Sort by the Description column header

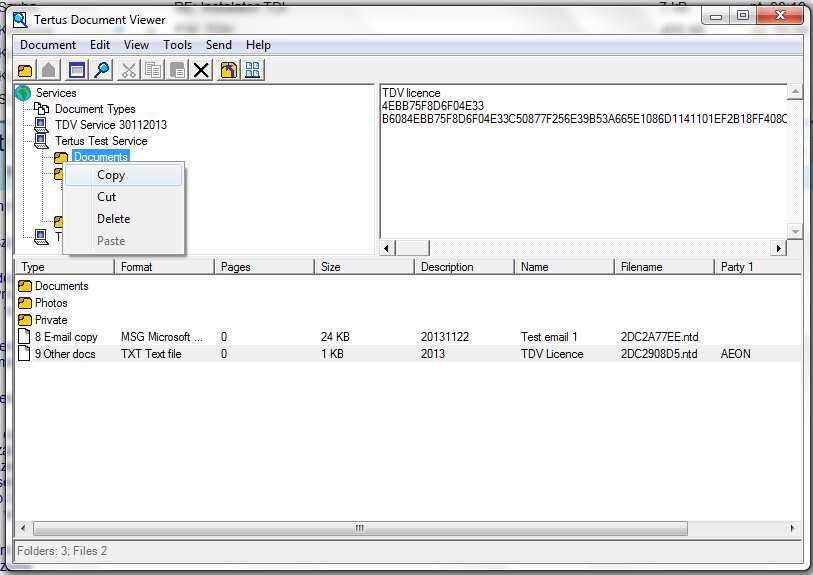pyautogui.click(x=464, y=267)
